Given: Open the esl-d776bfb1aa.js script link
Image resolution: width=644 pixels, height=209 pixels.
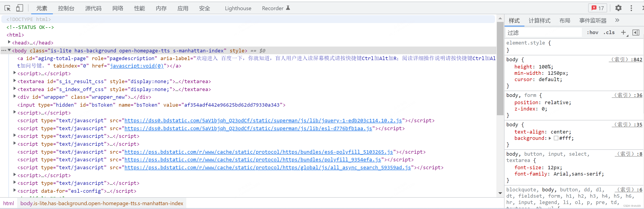Looking at the screenshot, I should point(248,129).
